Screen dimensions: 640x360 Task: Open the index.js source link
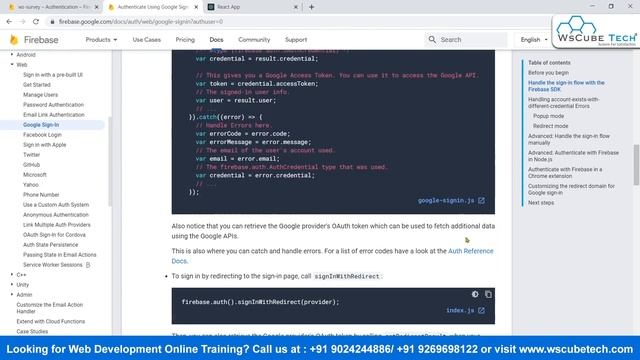click(460, 311)
